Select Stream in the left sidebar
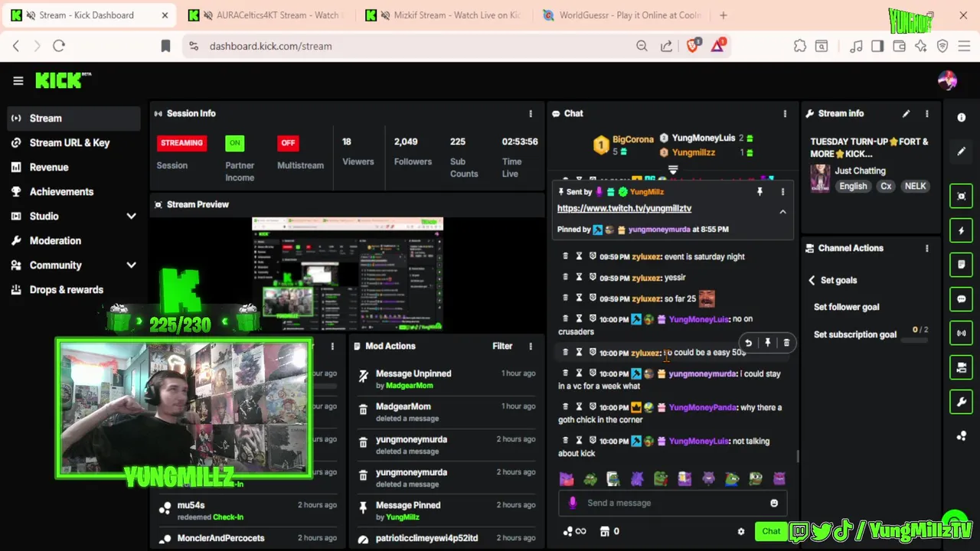Screen dimensions: 980x551 73,118
